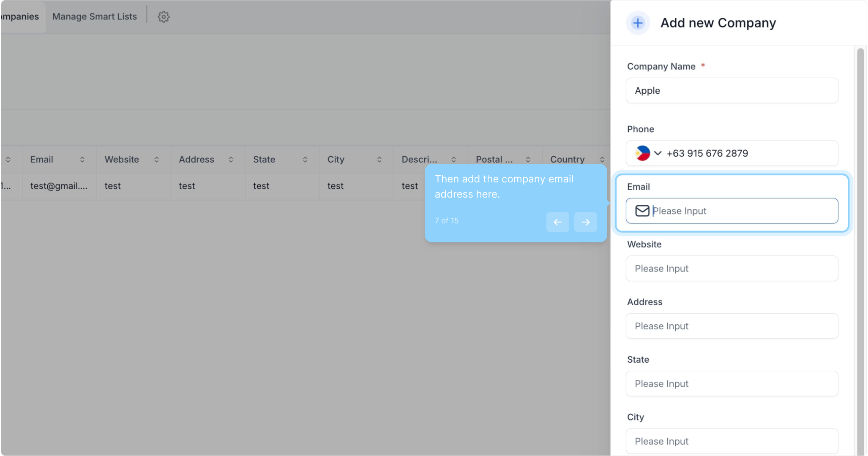Click the Website input field
Screen dimensions: 868x456
tap(732, 269)
